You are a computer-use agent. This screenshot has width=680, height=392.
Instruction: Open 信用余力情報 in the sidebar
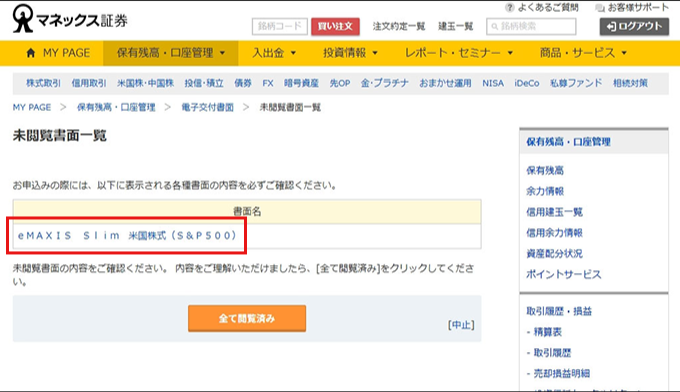tap(554, 233)
